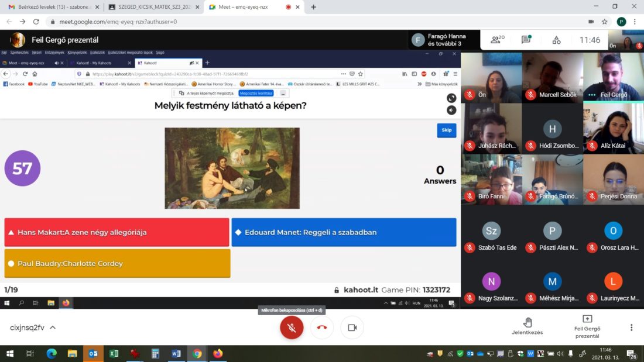This screenshot has width=644, height=362.
Task: Click the Bíró Fanni video tile
Action: tap(492, 180)
